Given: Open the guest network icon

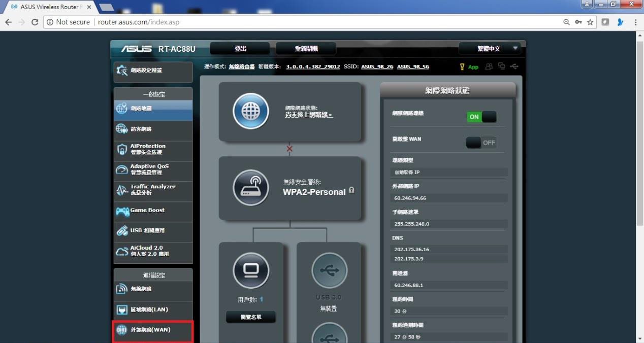Looking at the screenshot, I should [122, 129].
